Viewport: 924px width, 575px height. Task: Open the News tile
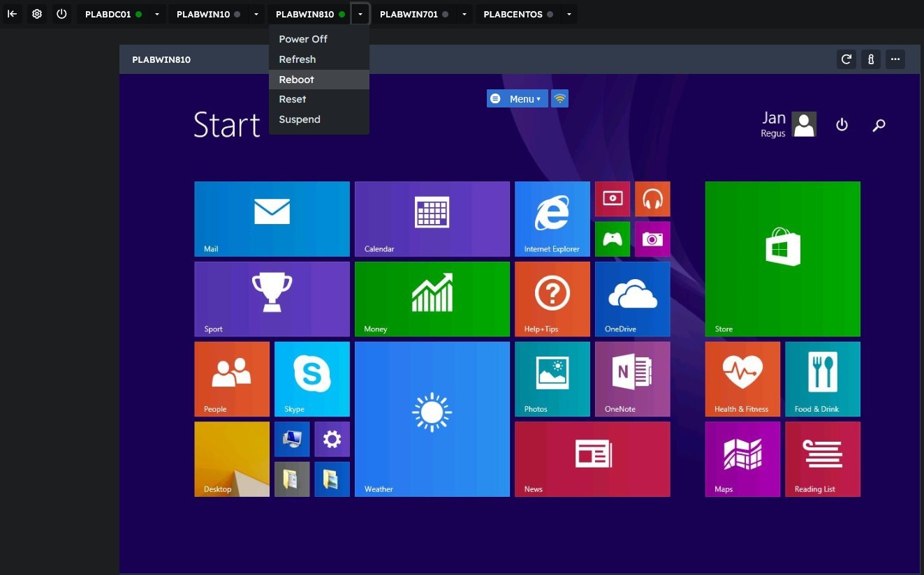click(x=592, y=459)
